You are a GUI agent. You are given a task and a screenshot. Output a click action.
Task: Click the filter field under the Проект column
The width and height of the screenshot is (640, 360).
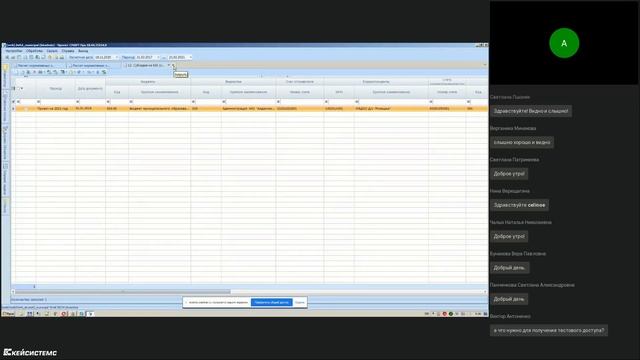coord(56,102)
